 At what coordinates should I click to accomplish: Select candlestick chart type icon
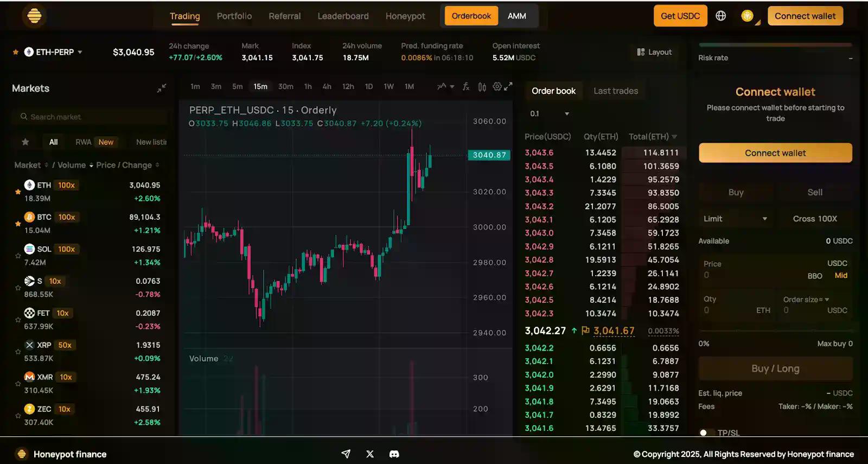pos(482,87)
